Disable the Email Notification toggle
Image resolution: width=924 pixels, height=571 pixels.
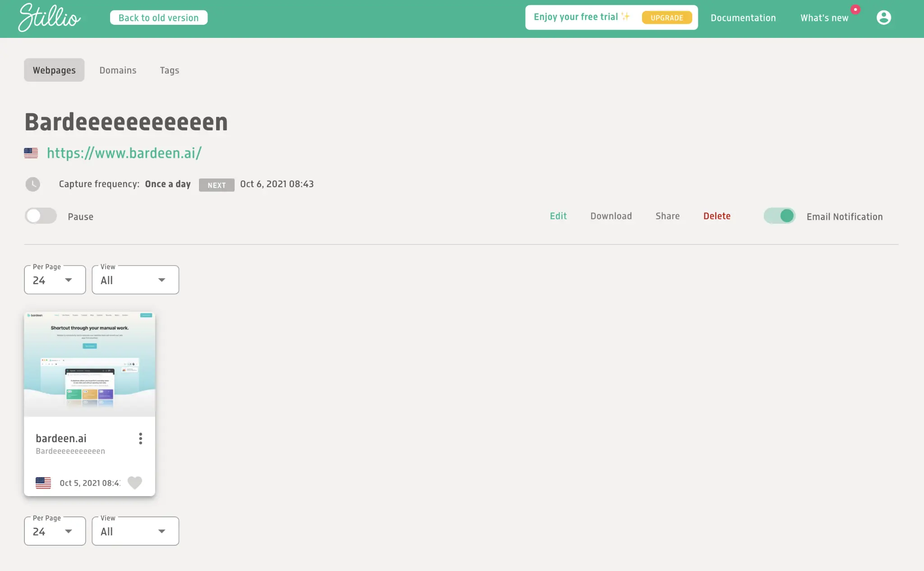pos(779,216)
